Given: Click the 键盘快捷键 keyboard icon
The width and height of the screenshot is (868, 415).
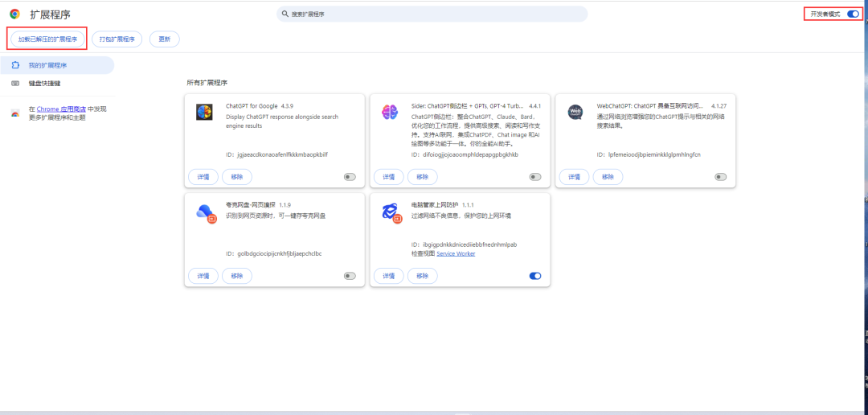Looking at the screenshot, I should tap(15, 84).
